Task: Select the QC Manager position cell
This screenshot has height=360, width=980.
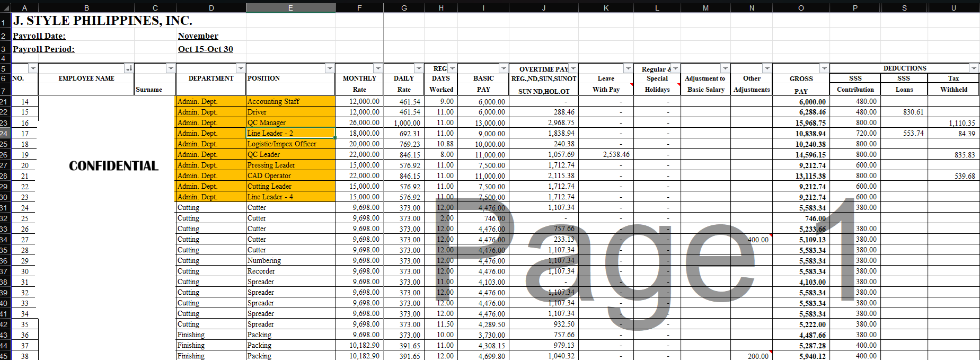Action: pyautogui.click(x=290, y=122)
